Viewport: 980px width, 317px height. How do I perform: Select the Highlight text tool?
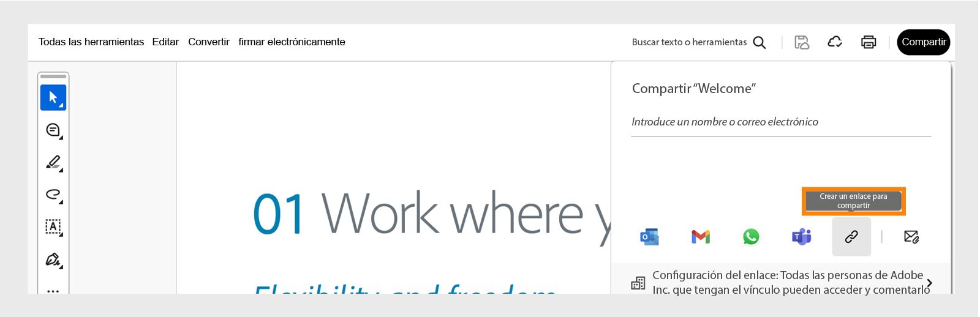click(x=53, y=162)
